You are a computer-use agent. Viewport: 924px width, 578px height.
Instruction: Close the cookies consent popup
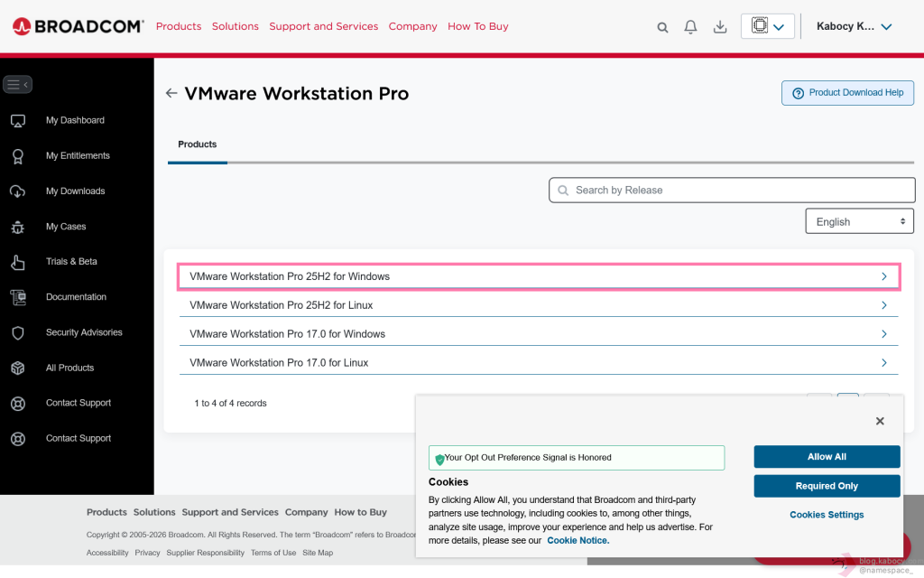pos(880,421)
